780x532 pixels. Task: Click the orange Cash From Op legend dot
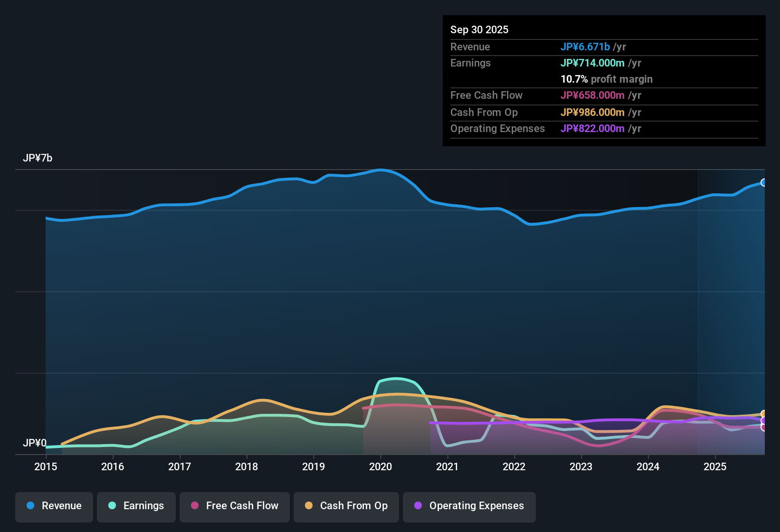(308, 506)
